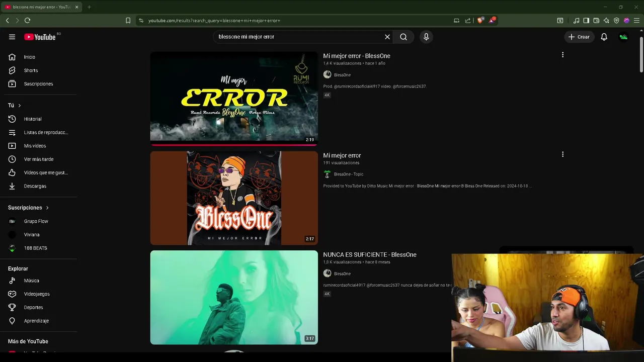Open three-dot menu for Mi mejor error - BlessOne
This screenshot has height=362, width=644.
point(562,55)
